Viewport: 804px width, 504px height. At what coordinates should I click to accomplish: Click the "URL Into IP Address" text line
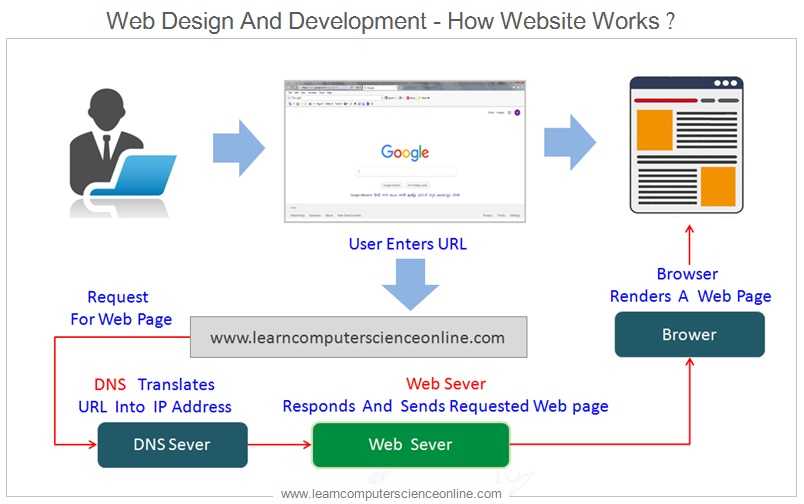(x=155, y=407)
